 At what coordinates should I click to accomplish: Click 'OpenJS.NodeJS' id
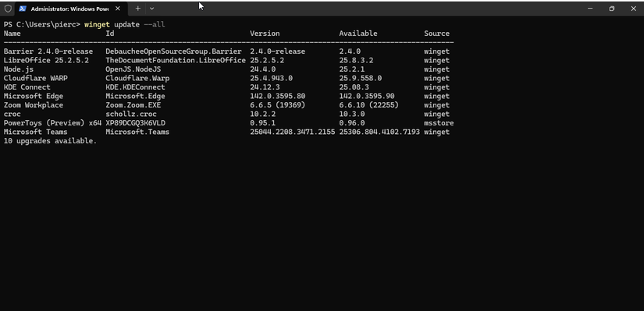point(133,69)
